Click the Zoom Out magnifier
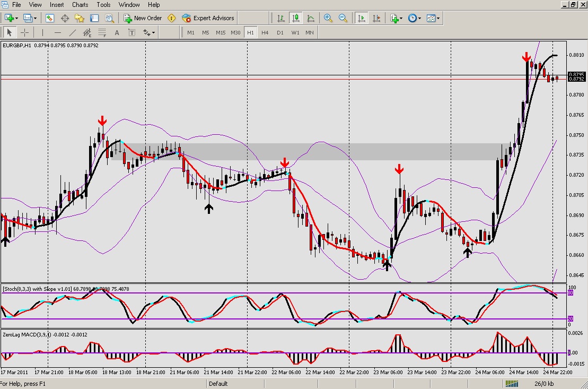 [343, 18]
